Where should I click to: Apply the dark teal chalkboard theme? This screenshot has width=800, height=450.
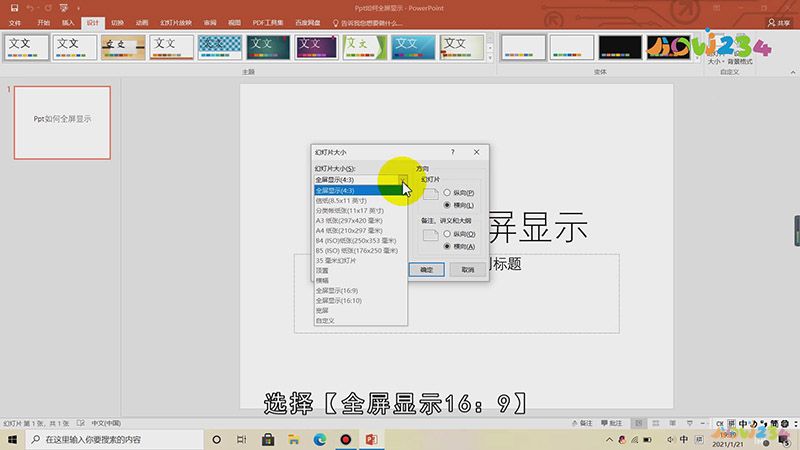(x=268, y=47)
